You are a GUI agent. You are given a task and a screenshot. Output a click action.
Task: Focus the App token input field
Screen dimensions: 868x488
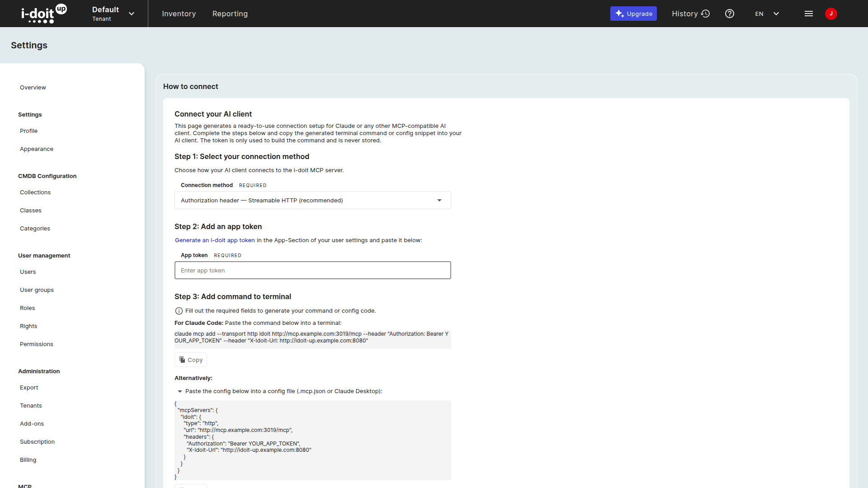click(x=312, y=270)
